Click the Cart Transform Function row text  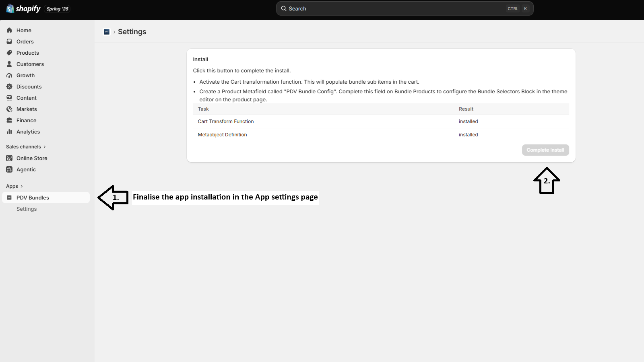(226, 121)
